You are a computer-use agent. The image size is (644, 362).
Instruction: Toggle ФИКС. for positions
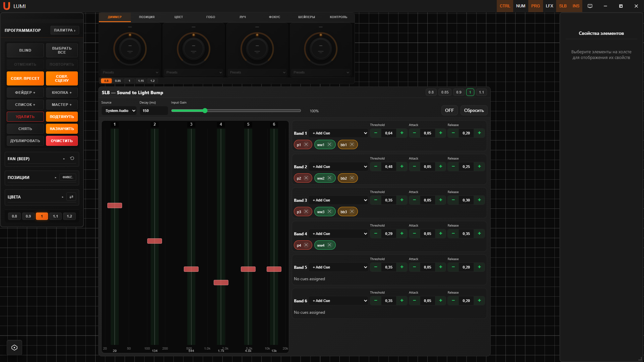click(68, 177)
